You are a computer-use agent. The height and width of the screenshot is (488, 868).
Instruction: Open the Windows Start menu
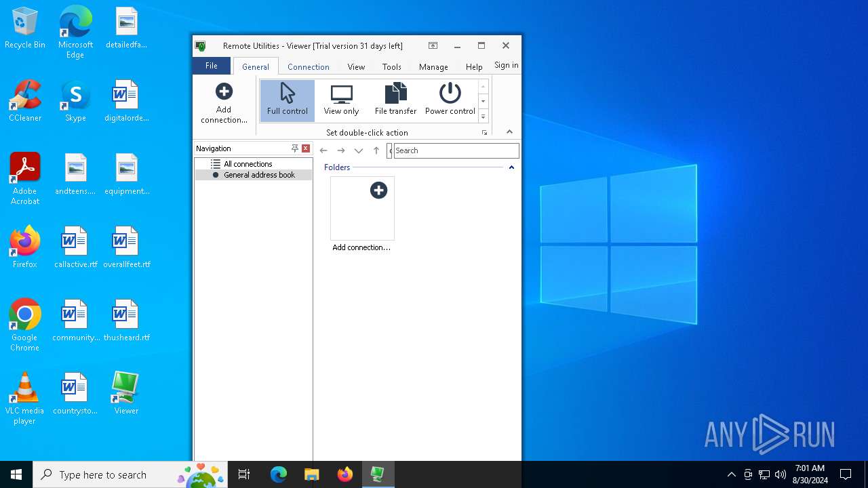[16, 474]
